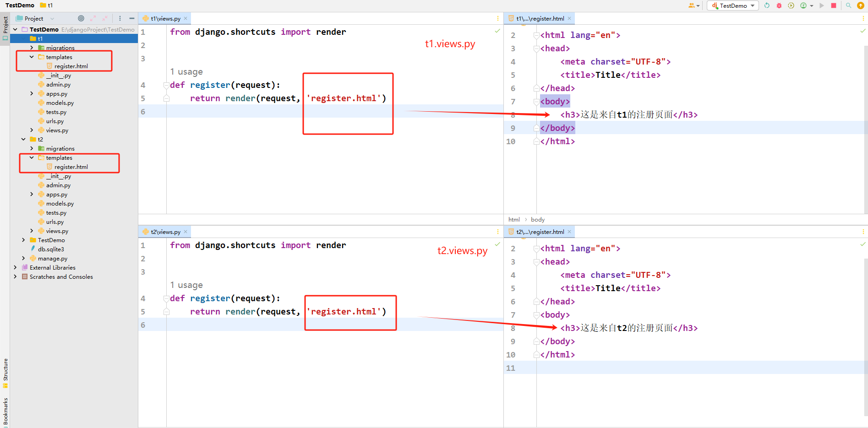868x428 pixels.
Task: Close the t2\...\register.html tab
Action: coord(569,232)
